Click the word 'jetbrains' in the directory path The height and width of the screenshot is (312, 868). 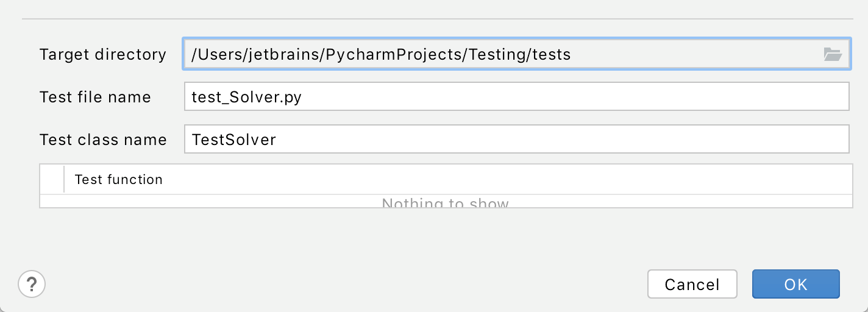point(280,55)
